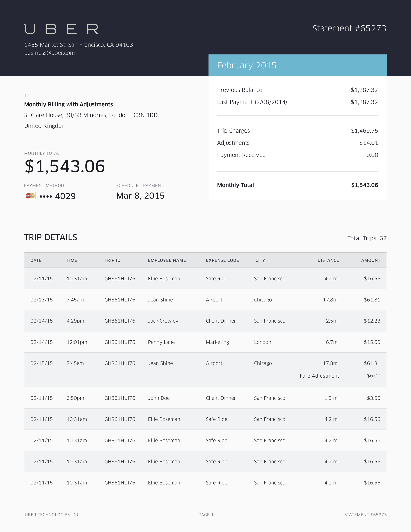Click the UBER logo in header
This screenshot has height=532, width=411.
(61, 29)
